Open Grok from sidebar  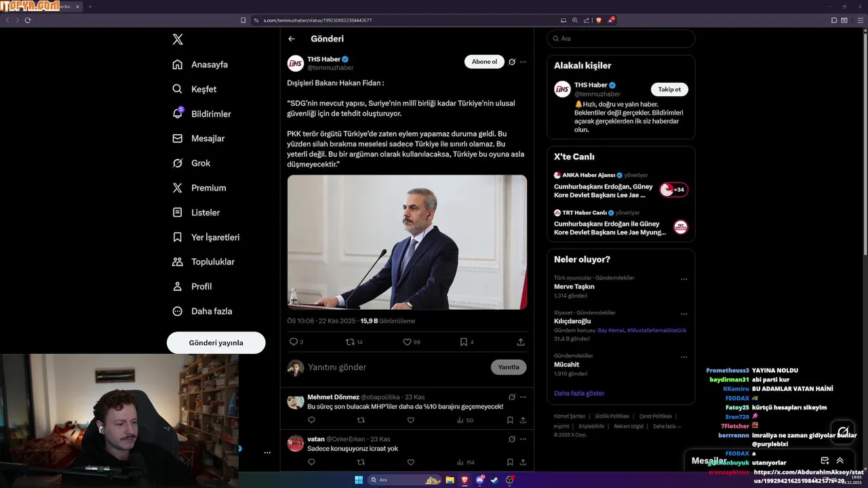(191, 163)
